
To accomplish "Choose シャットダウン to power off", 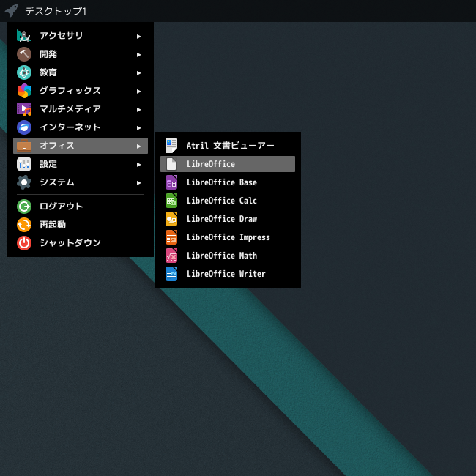I will pos(81,243).
